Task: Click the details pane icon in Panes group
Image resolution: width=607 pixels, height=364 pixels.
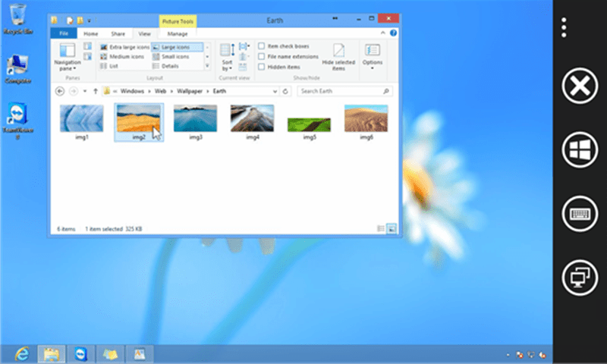Action: (x=88, y=56)
